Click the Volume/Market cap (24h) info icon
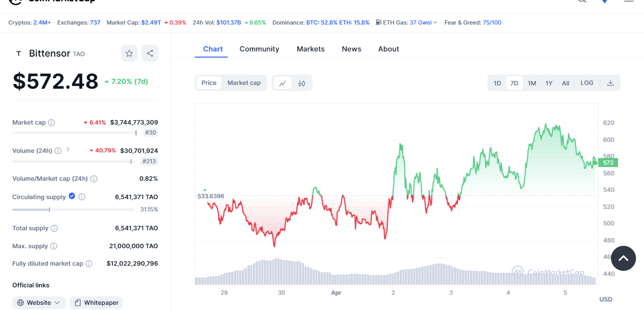Image resolution: width=644 pixels, height=310 pixels. tap(94, 179)
